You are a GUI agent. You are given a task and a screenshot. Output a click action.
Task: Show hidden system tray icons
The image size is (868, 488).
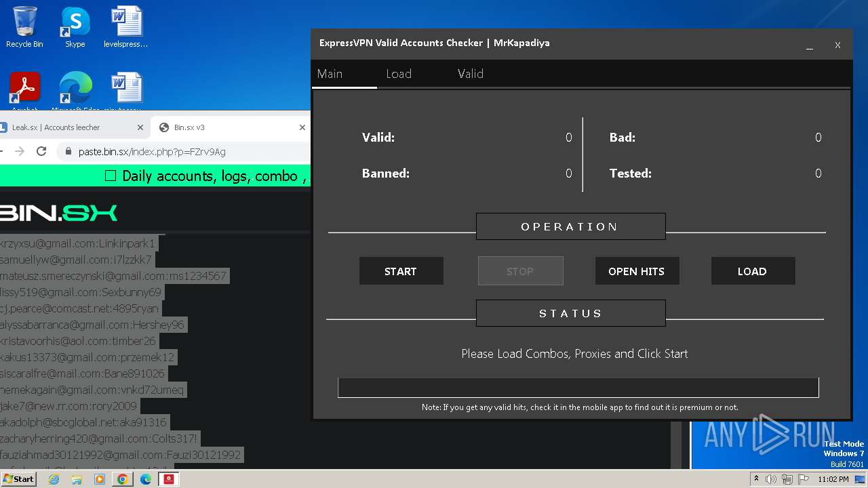[756, 479]
